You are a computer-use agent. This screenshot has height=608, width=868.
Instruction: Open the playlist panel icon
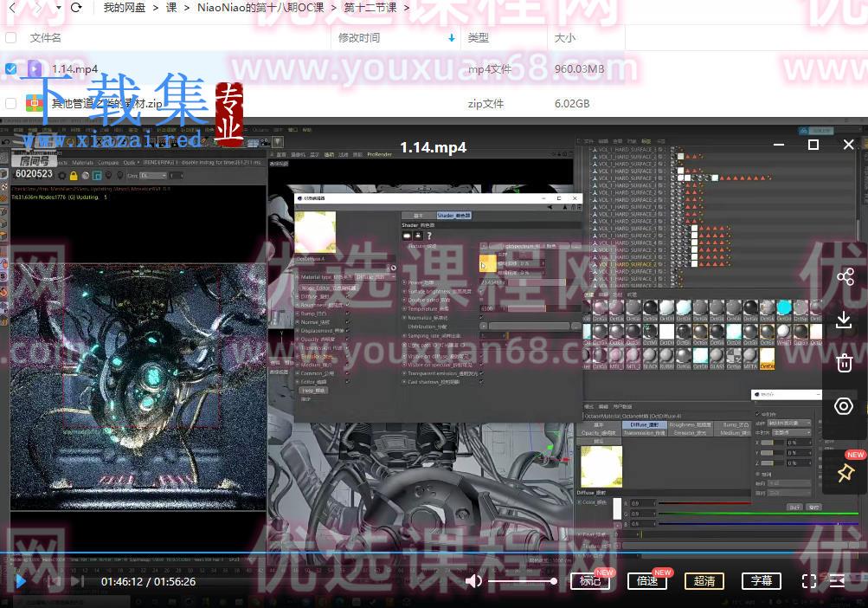point(838,581)
